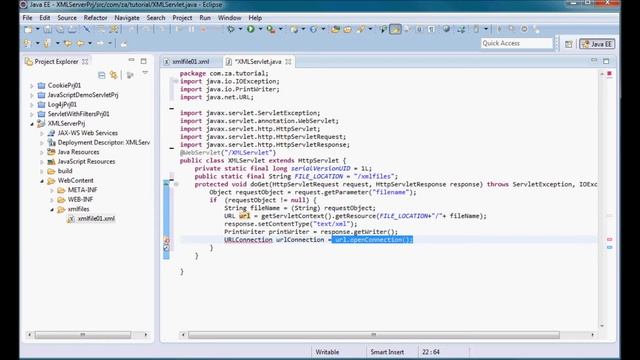Expand the JavaScriptDemoServletPrj project
640x360 pixels.
point(32,95)
